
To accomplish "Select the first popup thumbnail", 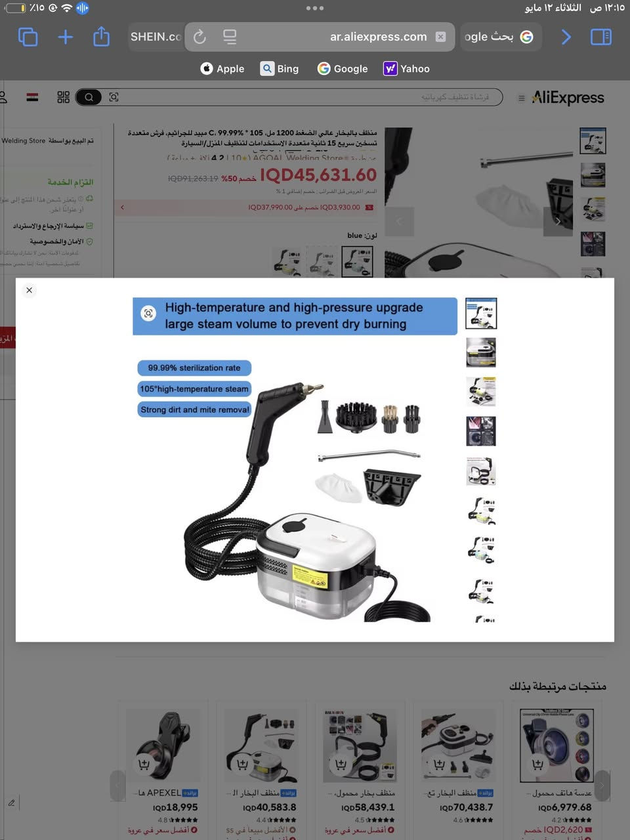I will tap(481, 313).
